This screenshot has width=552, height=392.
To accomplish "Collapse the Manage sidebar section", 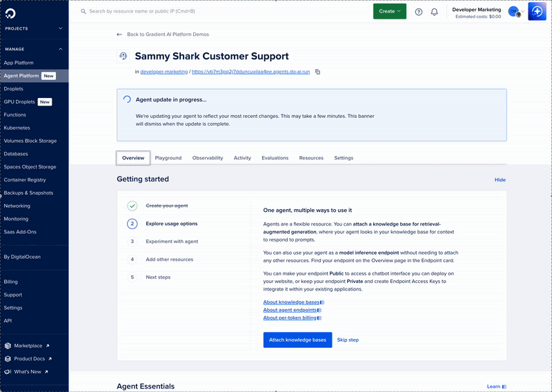I will coord(61,49).
